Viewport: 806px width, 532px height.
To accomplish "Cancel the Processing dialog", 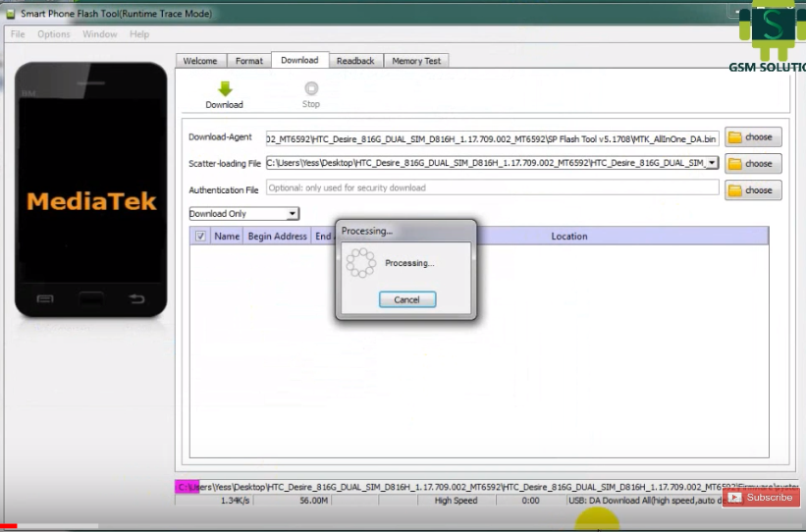I will pyautogui.click(x=407, y=299).
